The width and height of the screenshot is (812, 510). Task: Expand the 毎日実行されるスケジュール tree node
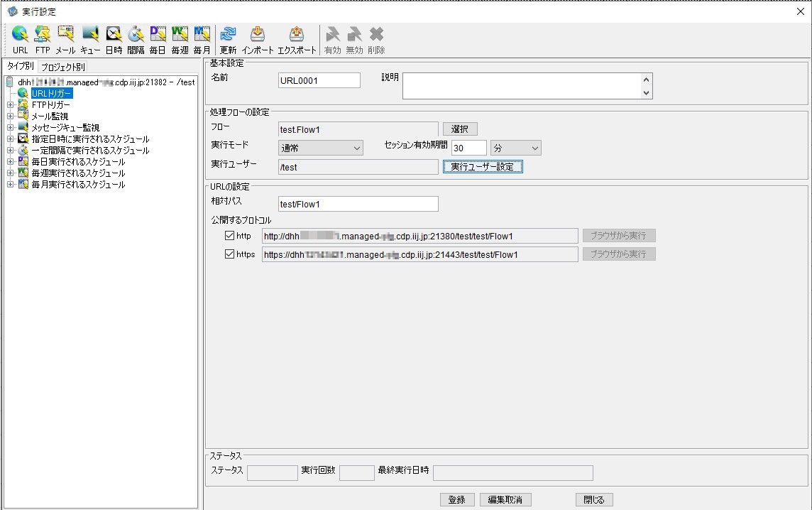[x=10, y=162]
